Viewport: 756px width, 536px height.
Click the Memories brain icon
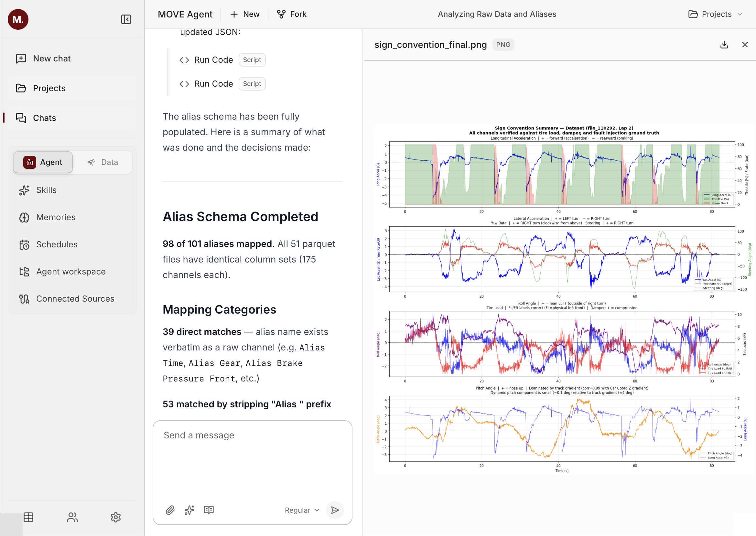pyautogui.click(x=24, y=217)
